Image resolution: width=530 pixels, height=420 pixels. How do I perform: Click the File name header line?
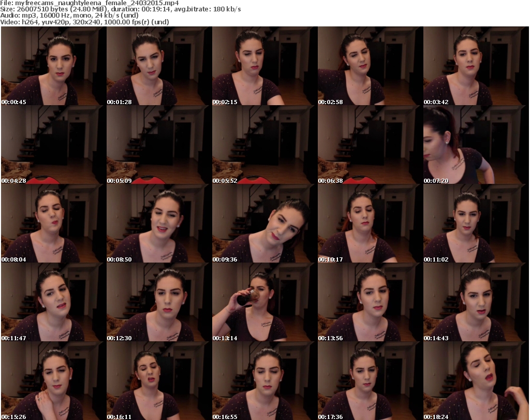[x=90, y=3]
